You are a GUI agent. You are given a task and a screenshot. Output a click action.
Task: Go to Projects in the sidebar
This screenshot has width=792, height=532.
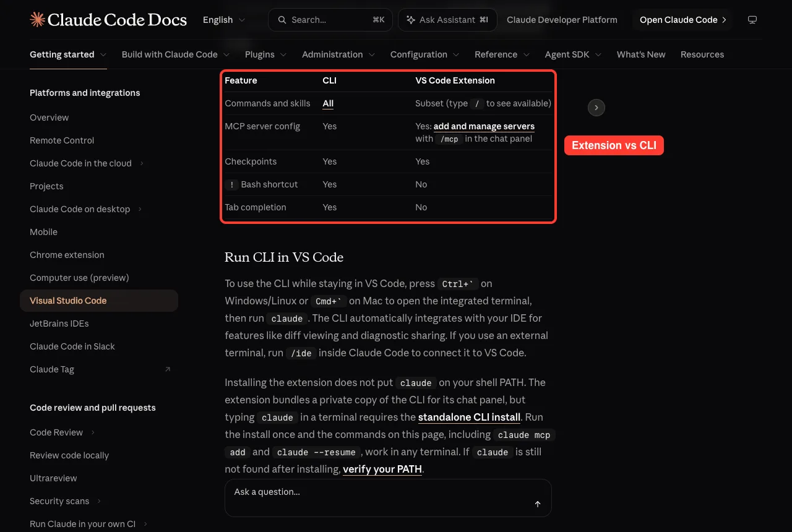click(46, 186)
